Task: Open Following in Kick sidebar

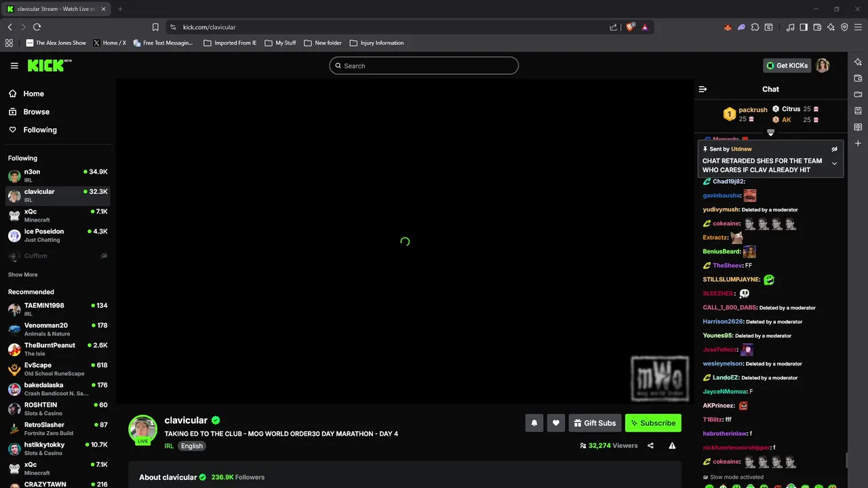Action: tap(32, 129)
